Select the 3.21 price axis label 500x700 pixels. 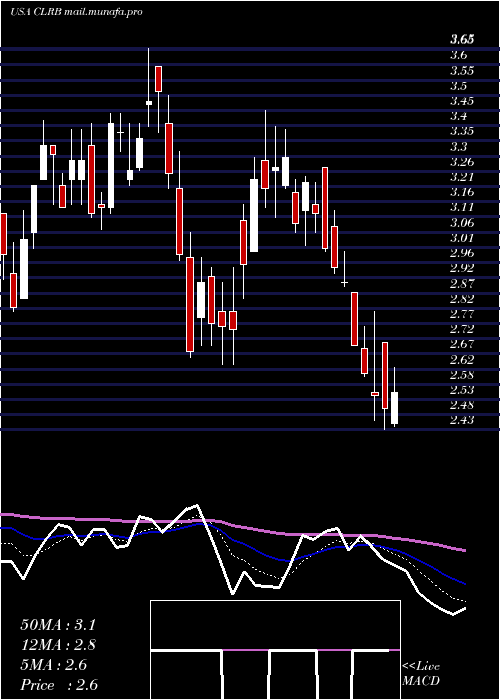click(x=462, y=177)
